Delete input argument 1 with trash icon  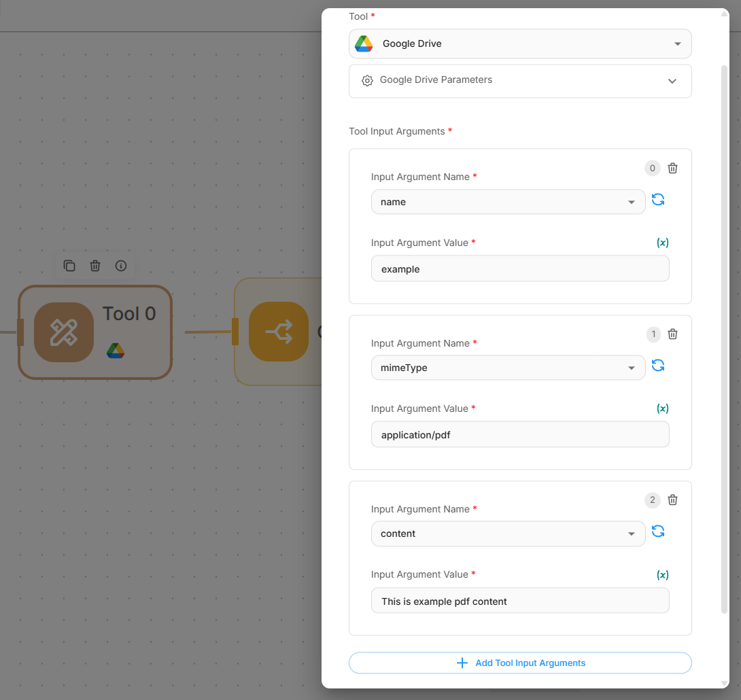pyautogui.click(x=672, y=334)
